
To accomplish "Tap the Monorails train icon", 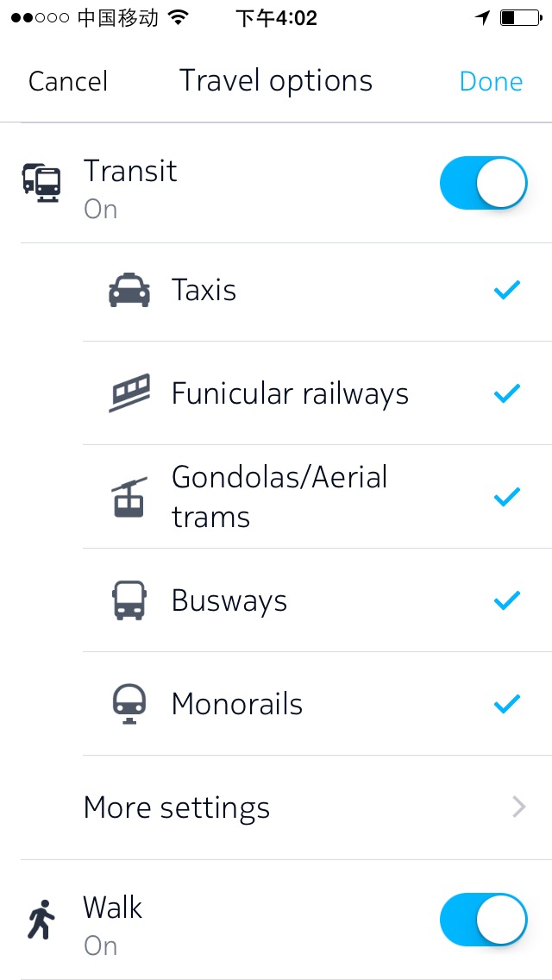I will tap(129, 704).
